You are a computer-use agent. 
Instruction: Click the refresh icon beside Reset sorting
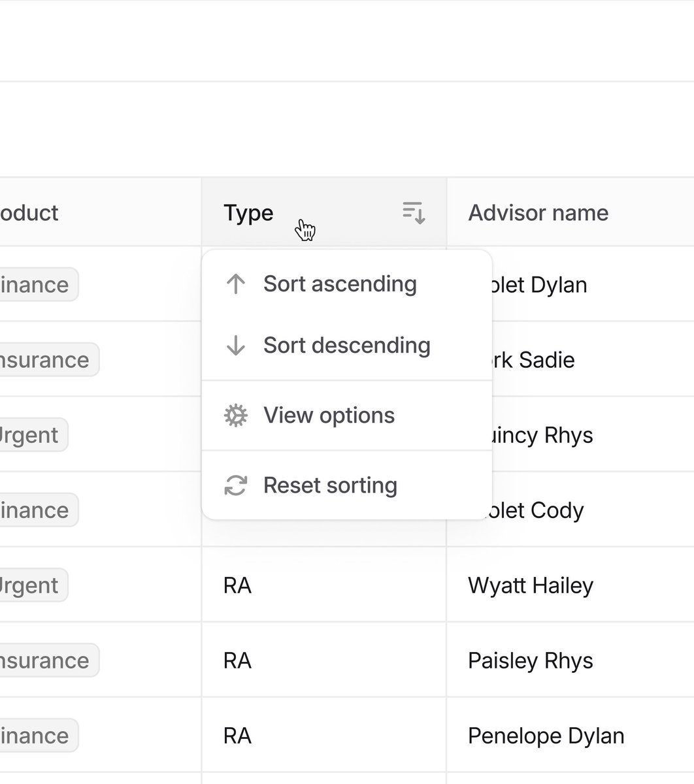pos(235,485)
